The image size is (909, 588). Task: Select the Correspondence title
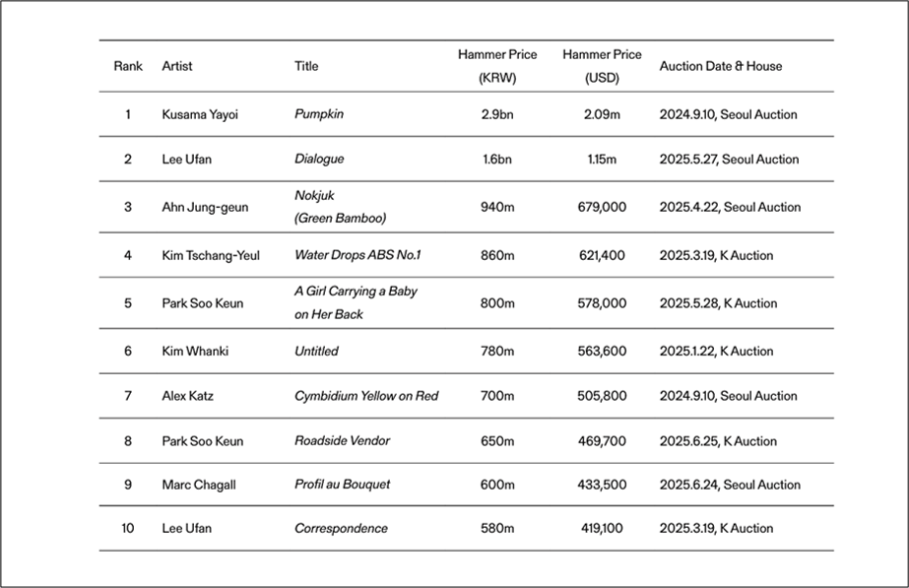click(341, 528)
